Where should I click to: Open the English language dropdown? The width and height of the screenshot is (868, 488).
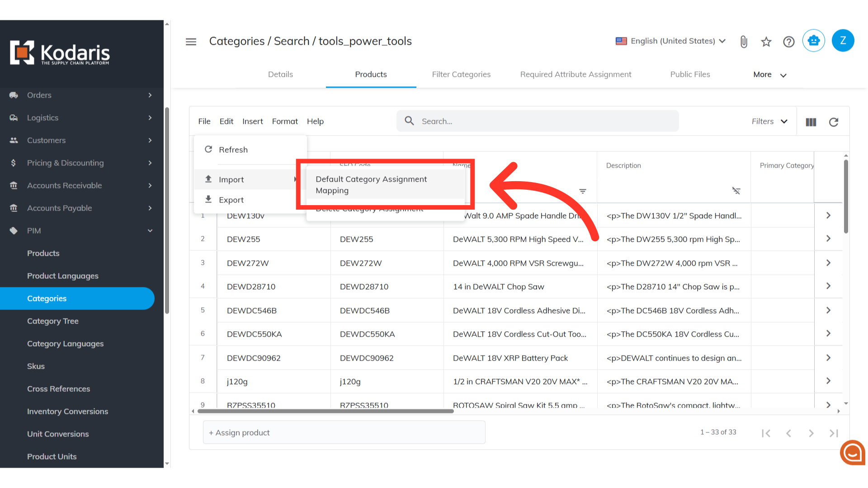tap(671, 41)
